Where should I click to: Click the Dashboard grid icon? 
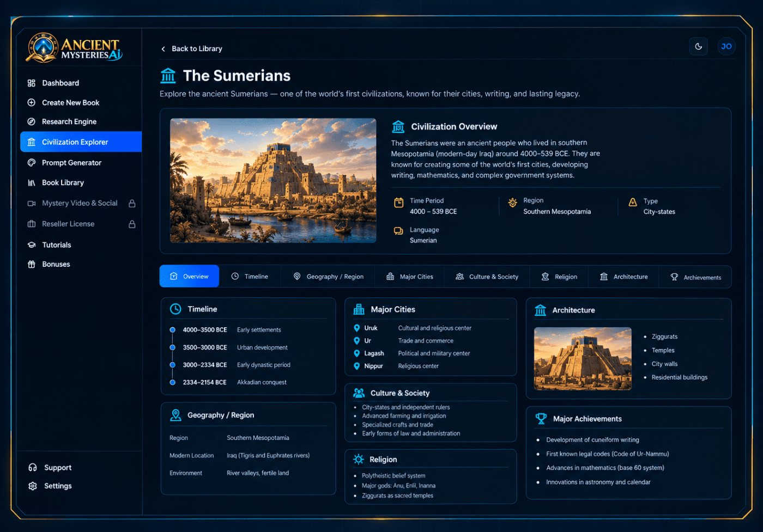32,83
